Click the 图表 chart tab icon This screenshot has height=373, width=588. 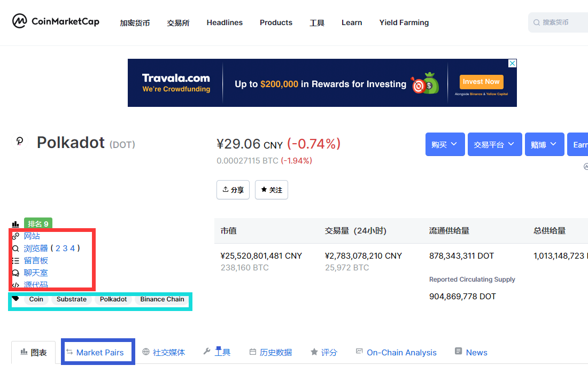24,352
